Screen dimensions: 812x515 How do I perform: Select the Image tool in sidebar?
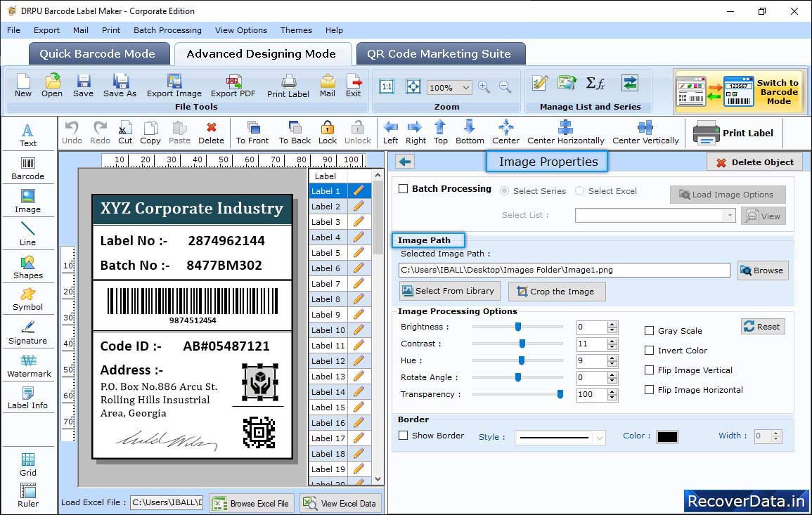(28, 202)
